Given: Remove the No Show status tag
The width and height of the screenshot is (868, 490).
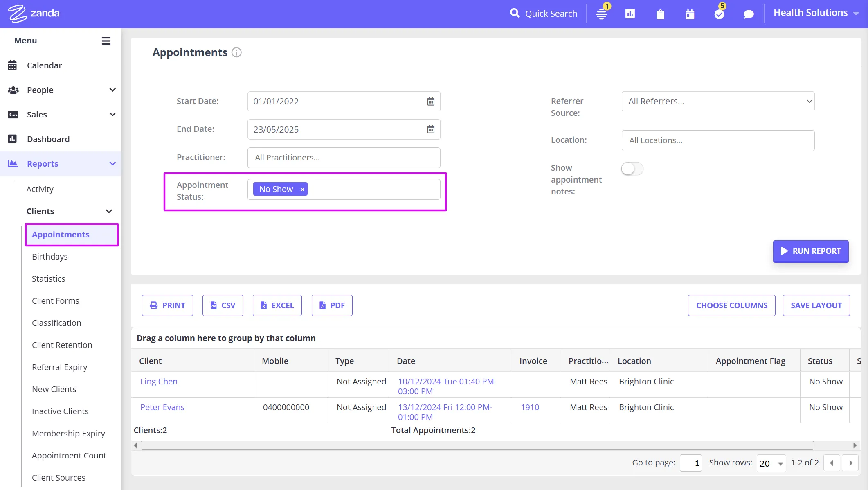Looking at the screenshot, I should point(302,190).
